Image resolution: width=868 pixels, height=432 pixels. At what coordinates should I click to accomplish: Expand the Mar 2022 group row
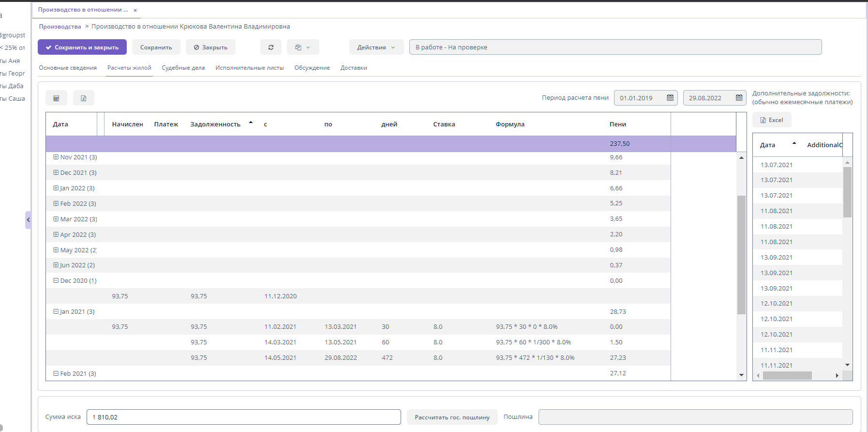(x=56, y=219)
